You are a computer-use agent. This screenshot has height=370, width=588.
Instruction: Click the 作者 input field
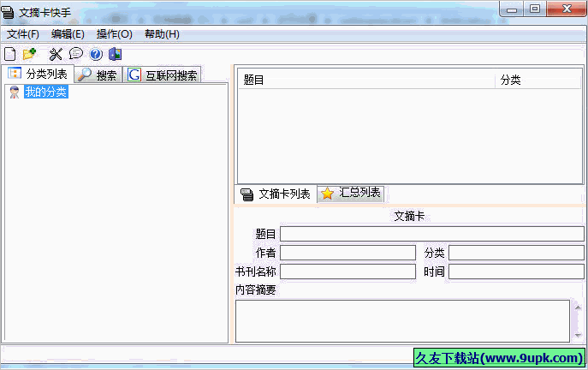pyautogui.click(x=348, y=253)
